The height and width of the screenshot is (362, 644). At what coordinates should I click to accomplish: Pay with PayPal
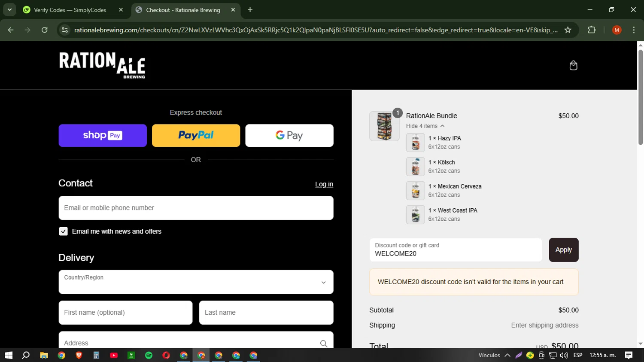(196, 136)
